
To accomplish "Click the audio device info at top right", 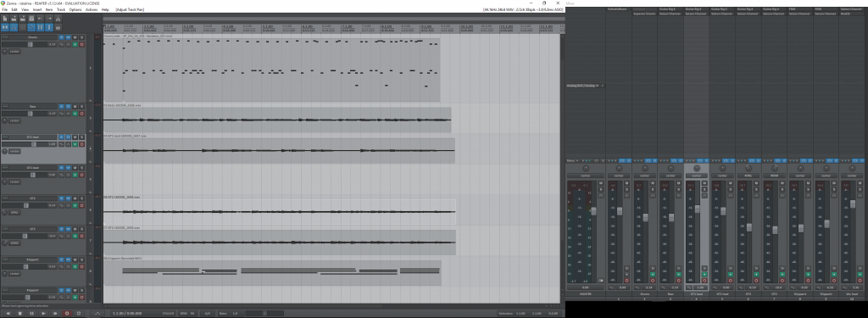I will (524, 9).
